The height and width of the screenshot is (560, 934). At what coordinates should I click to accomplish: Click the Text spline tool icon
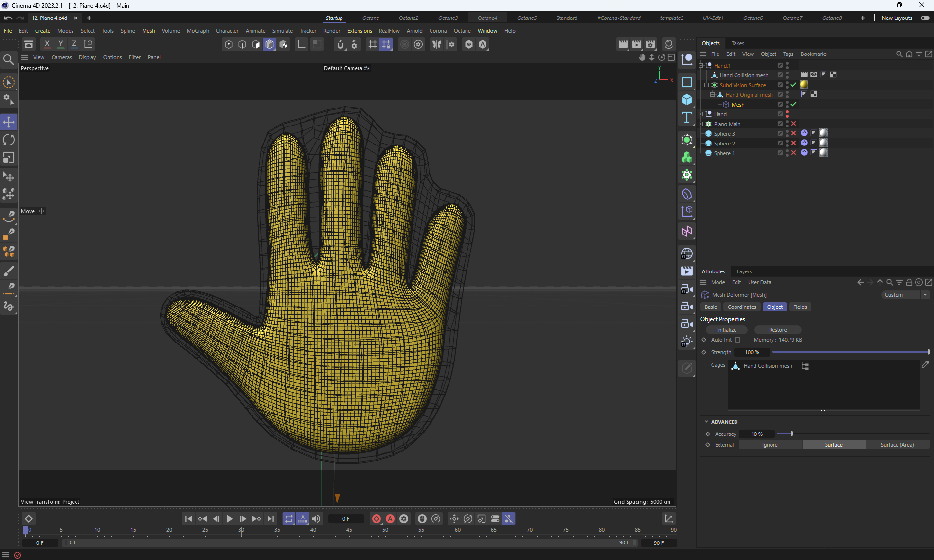(x=686, y=117)
